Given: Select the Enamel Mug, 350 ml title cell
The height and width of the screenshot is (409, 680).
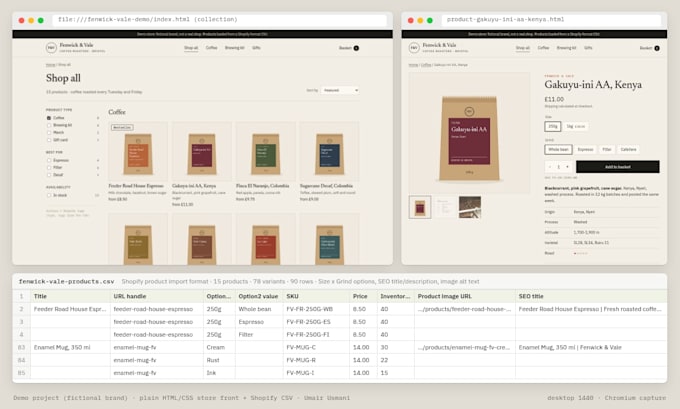Looking at the screenshot, I should tap(70, 347).
